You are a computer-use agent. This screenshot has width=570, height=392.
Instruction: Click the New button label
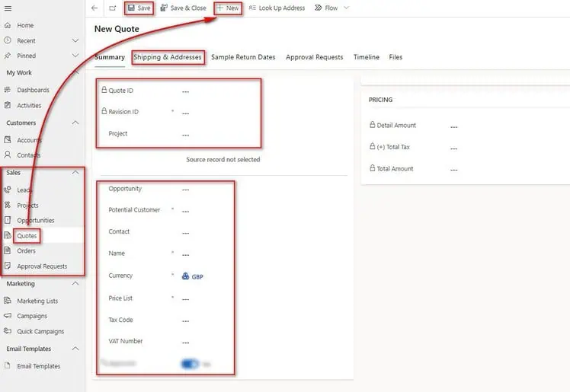tap(232, 8)
